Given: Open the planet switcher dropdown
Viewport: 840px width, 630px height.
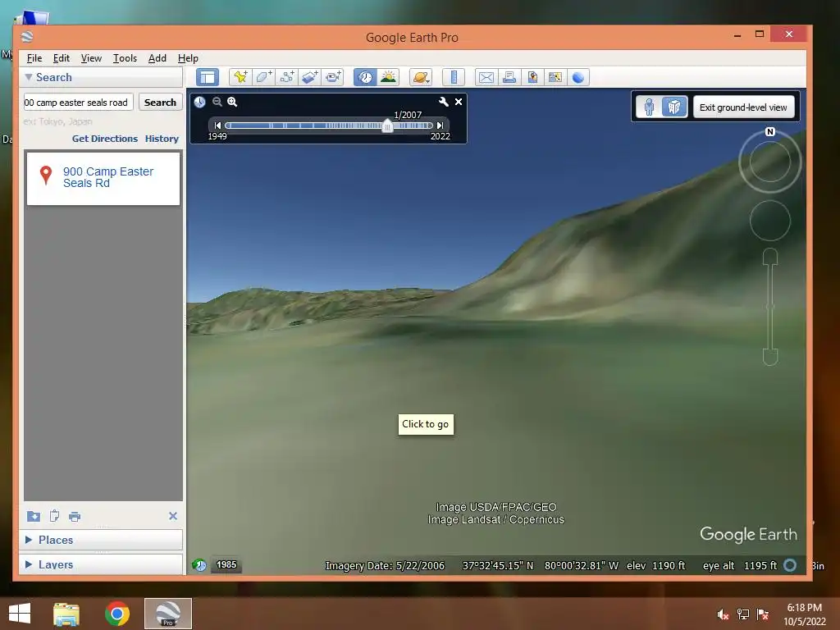Looking at the screenshot, I should (421, 77).
